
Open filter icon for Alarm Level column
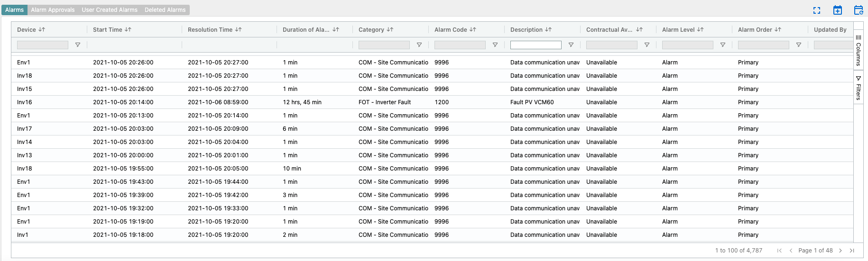click(x=723, y=45)
